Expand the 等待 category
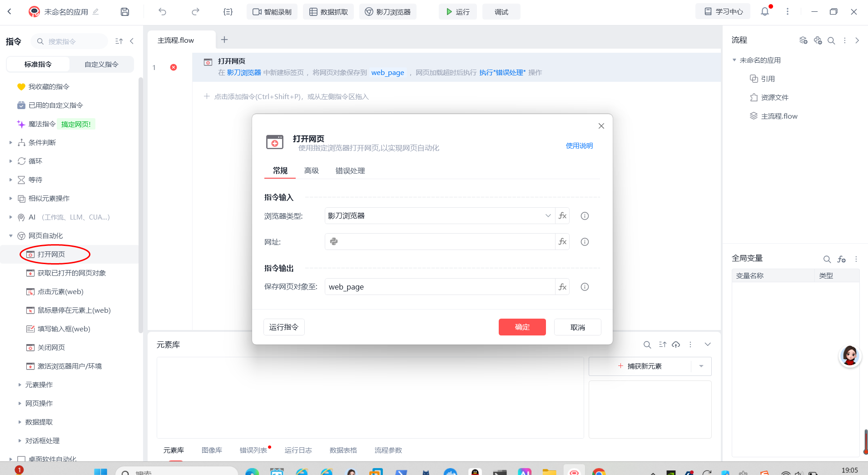 (x=10, y=180)
